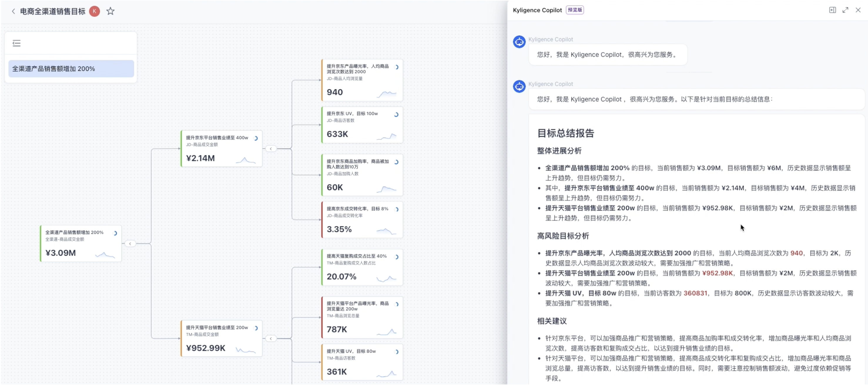Click progress ring on ¥952.99K card
868x385 pixels.
256,328
